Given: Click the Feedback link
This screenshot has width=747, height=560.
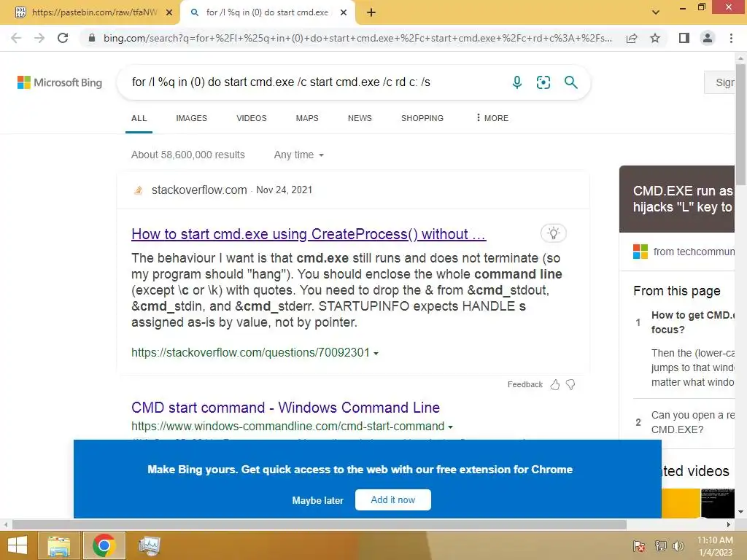Looking at the screenshot, I should click(x=525, y=384).
